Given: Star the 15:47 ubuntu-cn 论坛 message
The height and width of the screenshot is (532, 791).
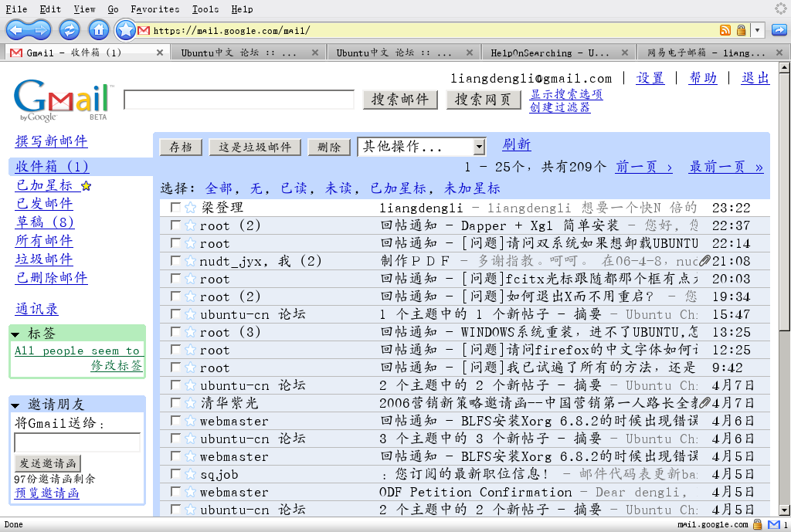Looking at the screenshot, I should point(190,314).
